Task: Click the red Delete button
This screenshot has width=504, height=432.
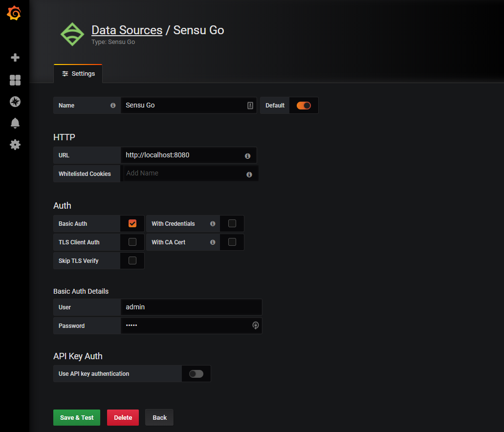Action: [123, 417]
